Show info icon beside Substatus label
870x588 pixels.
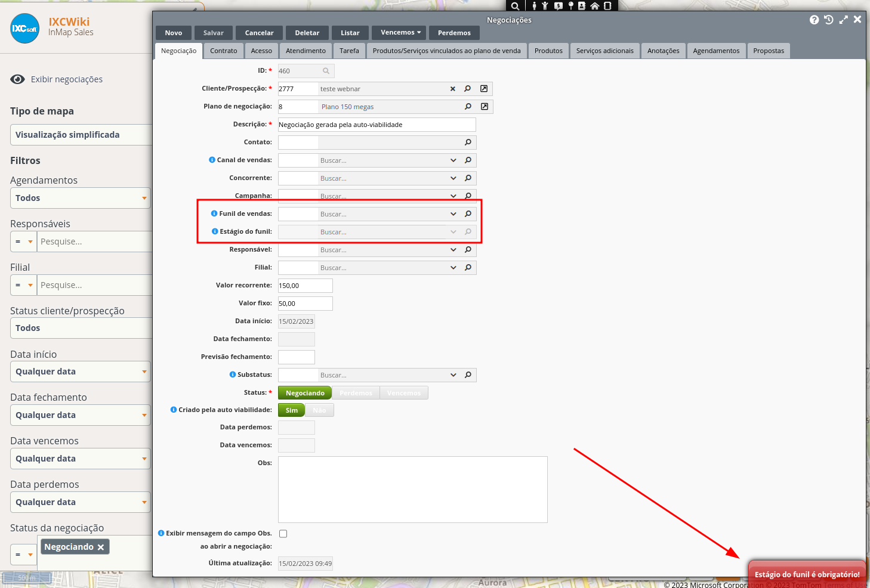click(233, 375)
